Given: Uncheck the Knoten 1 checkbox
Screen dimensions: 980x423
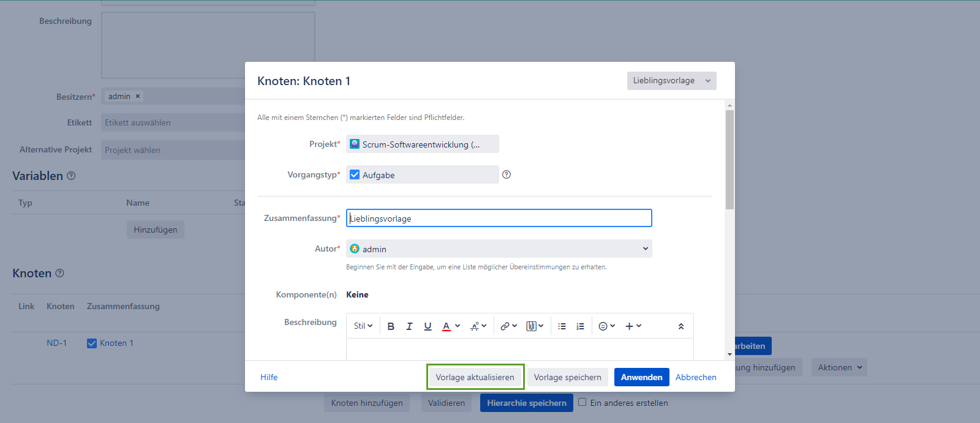Looking at the screenshot, I should (92, 343).
